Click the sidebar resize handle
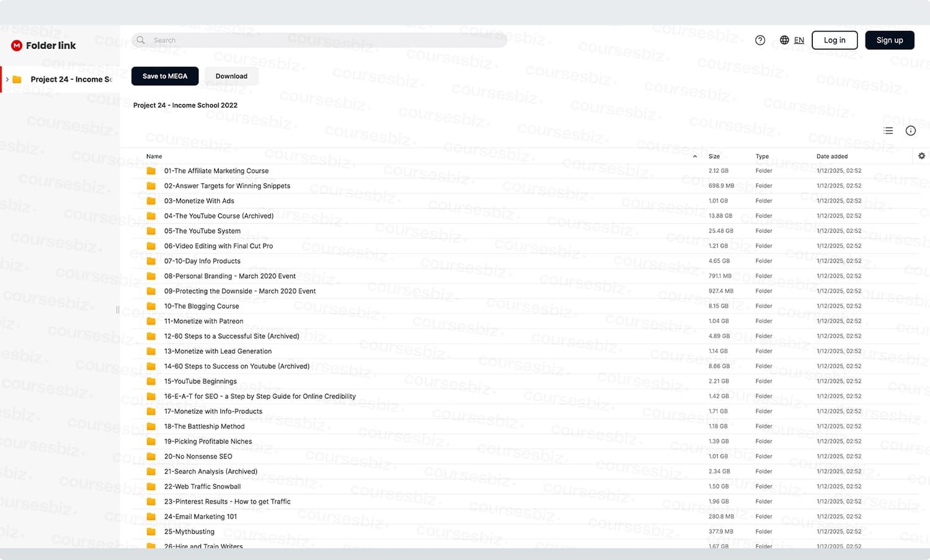Screen dimensions: 930x560 pyautogui.click(x=118, y=310)
